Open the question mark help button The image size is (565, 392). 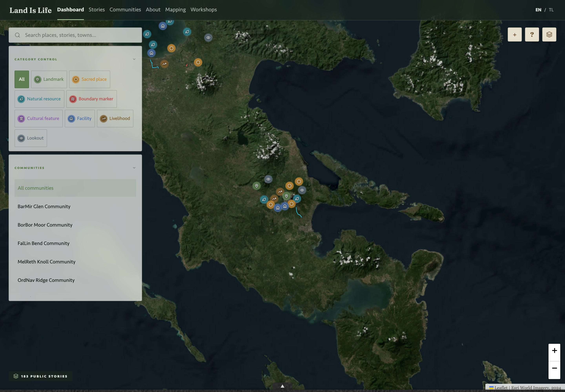(x=532, y=35)
